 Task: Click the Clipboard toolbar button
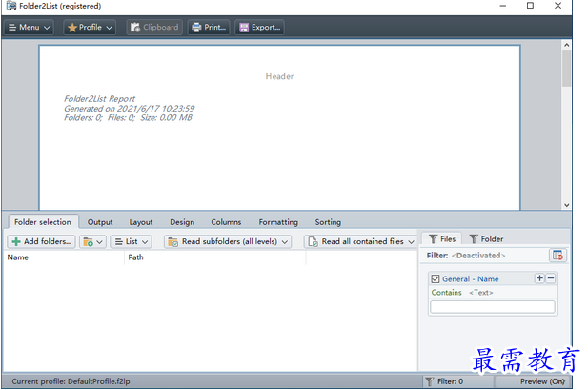click(x=154, y=28)
